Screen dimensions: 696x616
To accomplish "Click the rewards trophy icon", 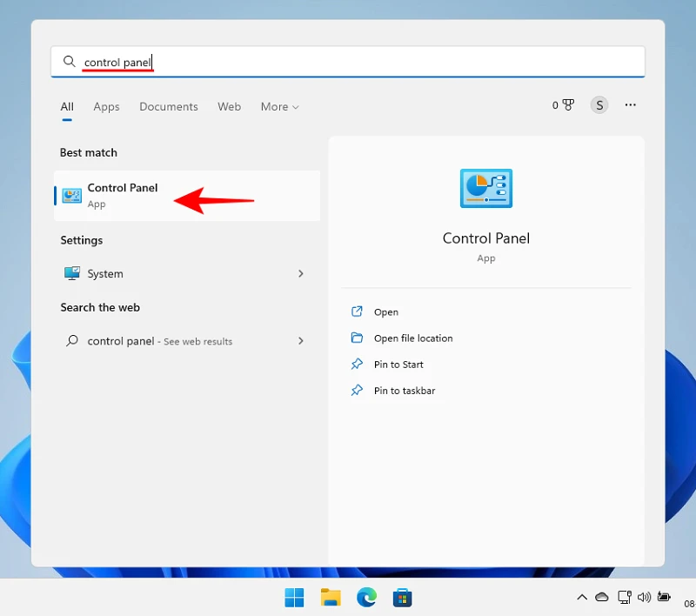I will tap(567, 105).
